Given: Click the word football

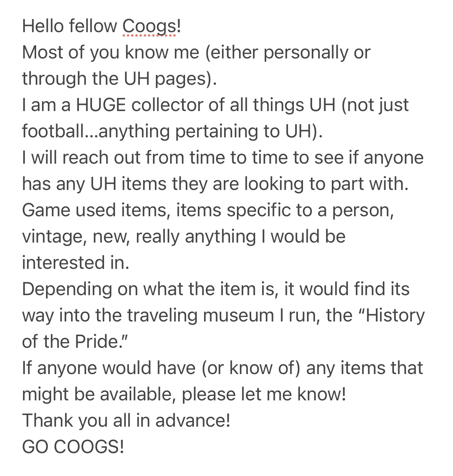Looking at the screenshot, I should (x=53, y=132).
